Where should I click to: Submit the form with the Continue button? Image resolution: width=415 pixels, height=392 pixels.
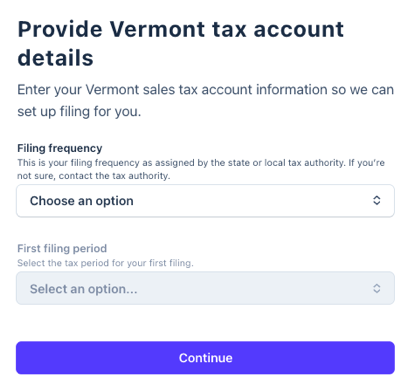point(205,358)
